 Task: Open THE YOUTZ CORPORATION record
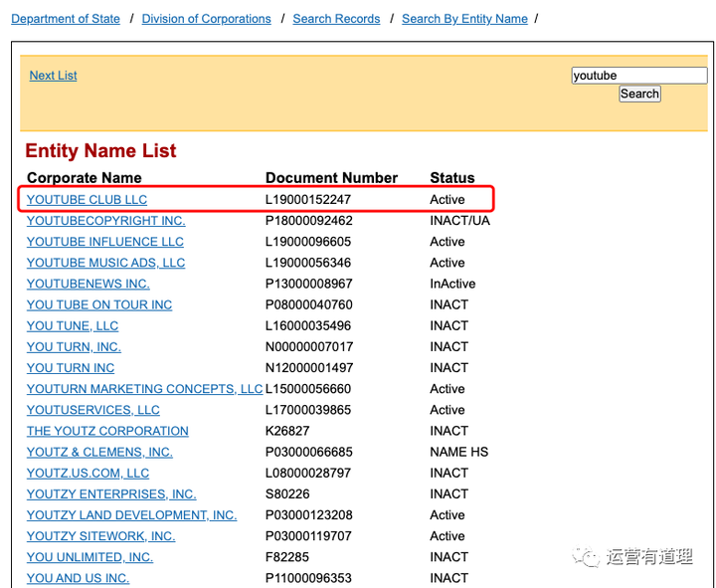click(x=107, y=431)
